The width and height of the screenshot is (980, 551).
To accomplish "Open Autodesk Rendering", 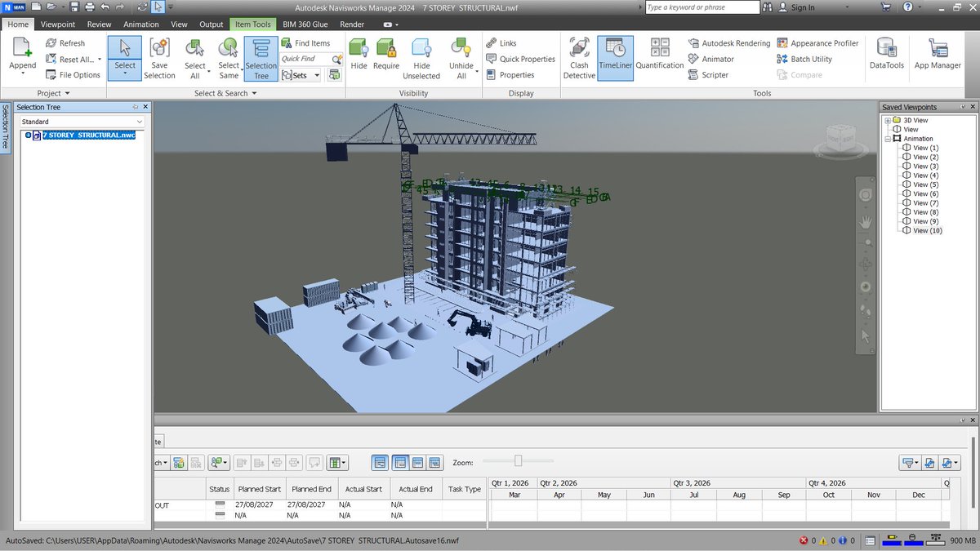I will pos(729,43).
